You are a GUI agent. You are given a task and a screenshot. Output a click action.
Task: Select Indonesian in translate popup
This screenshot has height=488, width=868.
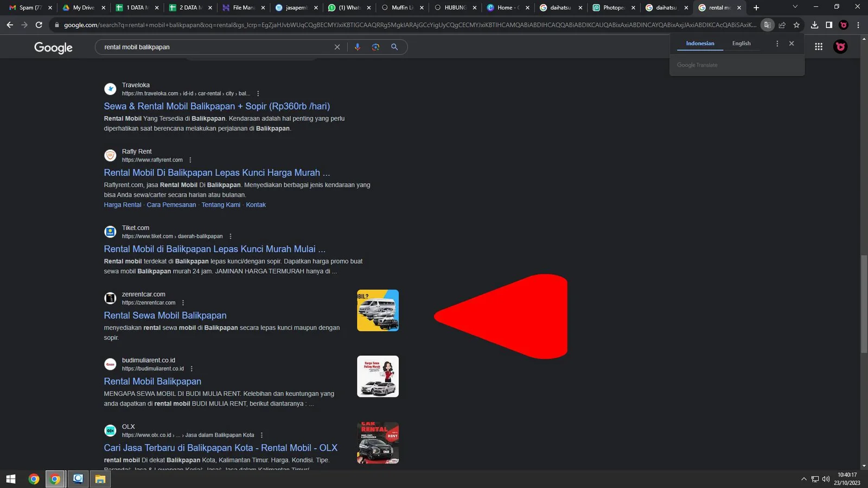pyautogui.click(x=700, y=43)
